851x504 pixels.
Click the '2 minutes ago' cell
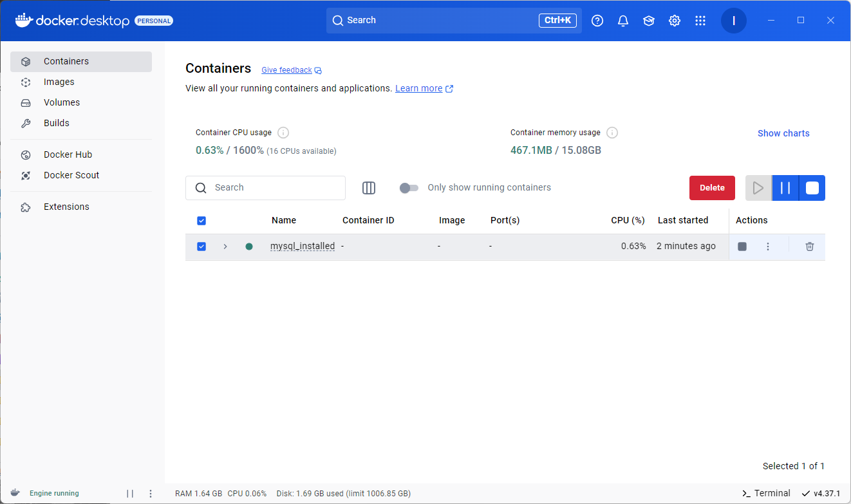[x=686, y=246]
